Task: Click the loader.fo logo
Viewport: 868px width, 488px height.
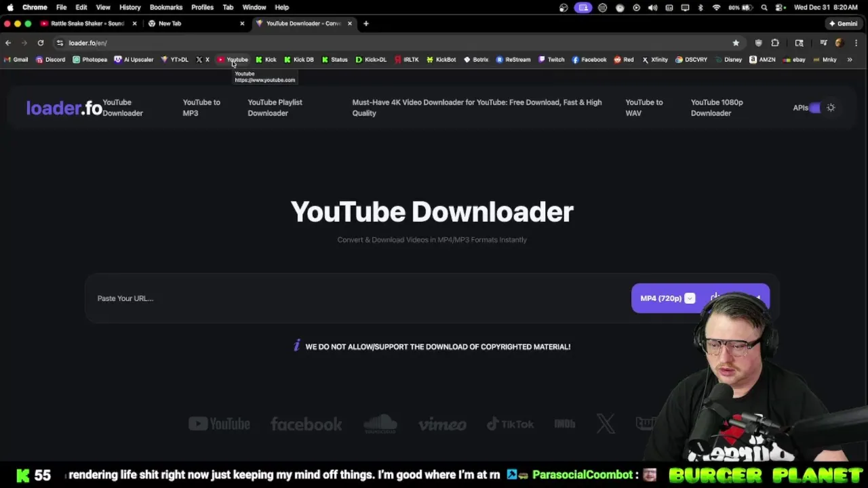Action: [x=64, y=108]
